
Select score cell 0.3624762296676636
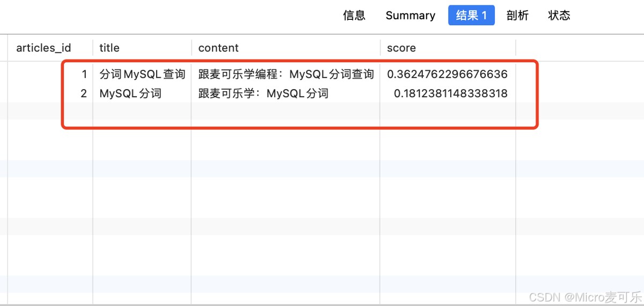click(447, 74)
